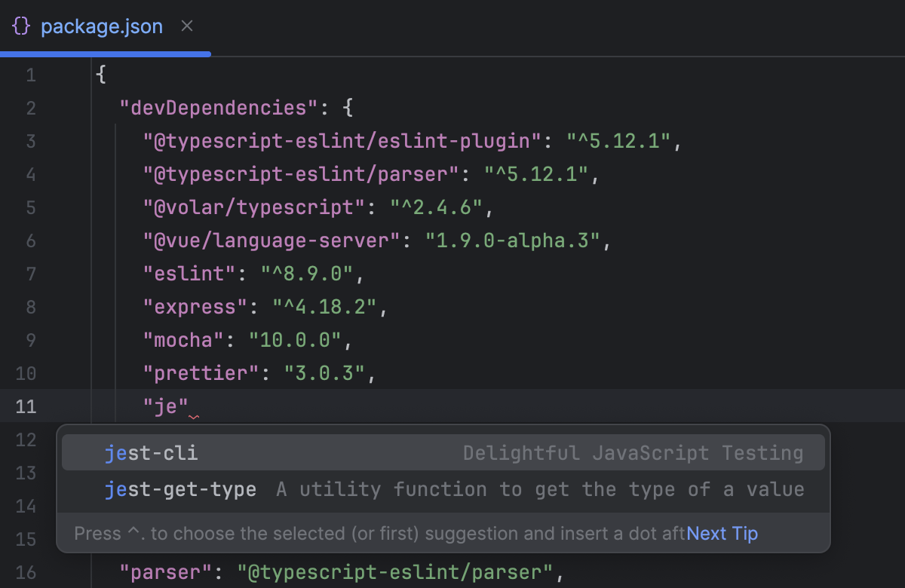The width and height of the screenshot is (905, 588).
Task: Select the jest-get-type autocomplete suggestion
Action: [181, 489]
